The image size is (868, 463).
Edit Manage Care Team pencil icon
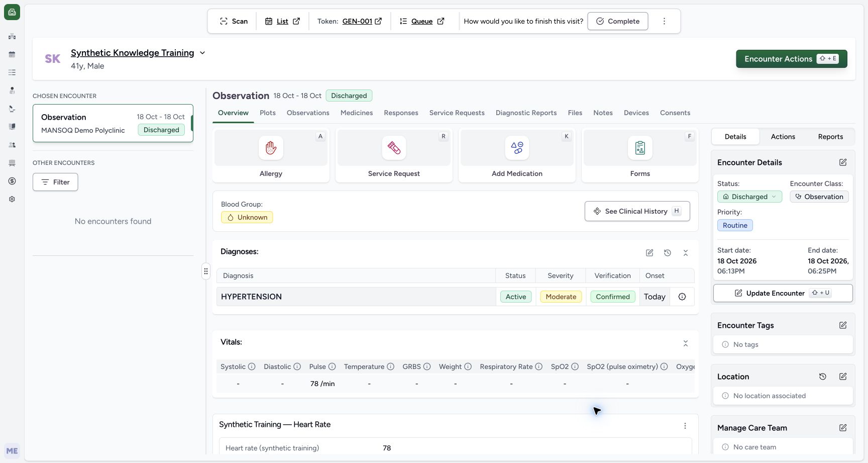843,428
